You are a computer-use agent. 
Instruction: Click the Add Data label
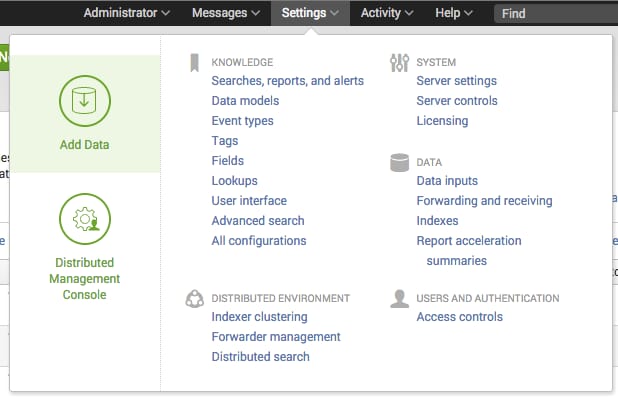click(x=85, y=145)
